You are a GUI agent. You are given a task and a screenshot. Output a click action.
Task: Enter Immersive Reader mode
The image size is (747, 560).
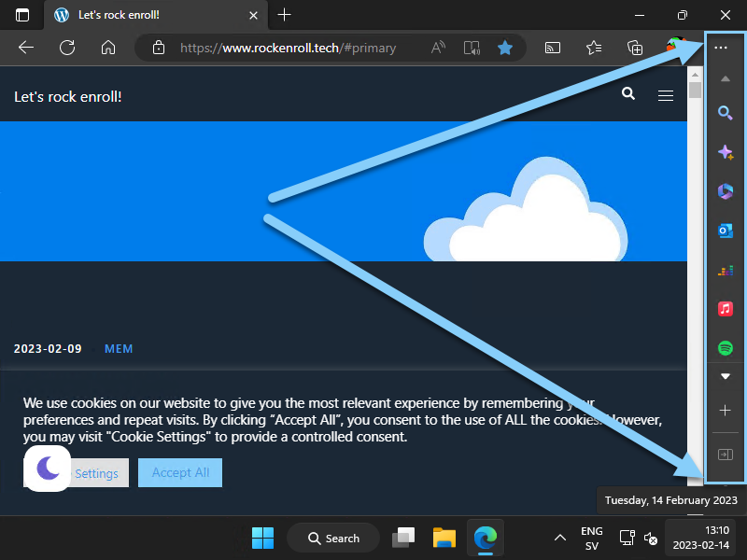click(472, 48)
